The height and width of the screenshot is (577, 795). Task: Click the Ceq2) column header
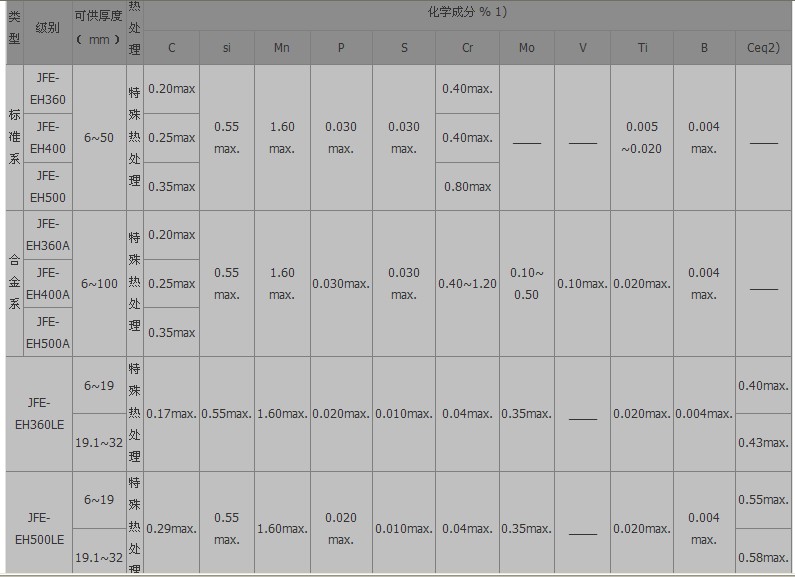[x=763, y=48]
